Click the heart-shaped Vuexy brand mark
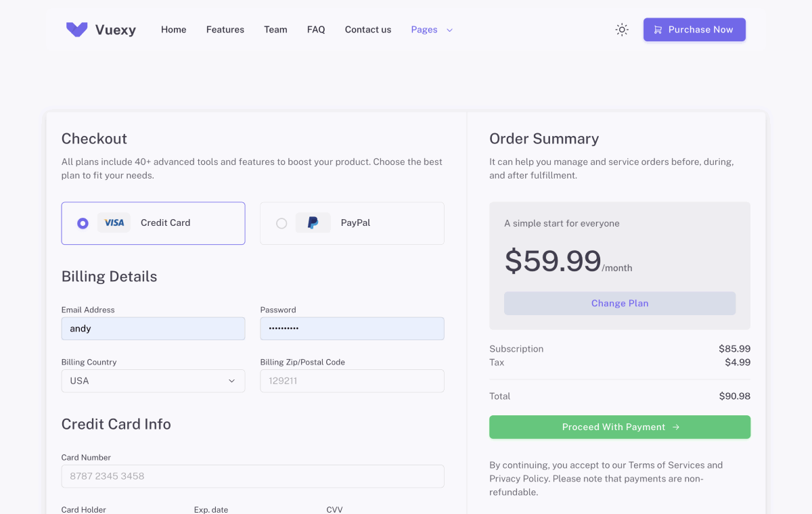Image resolution: width=812 pixels, height=514 pixels. [76, 29]
